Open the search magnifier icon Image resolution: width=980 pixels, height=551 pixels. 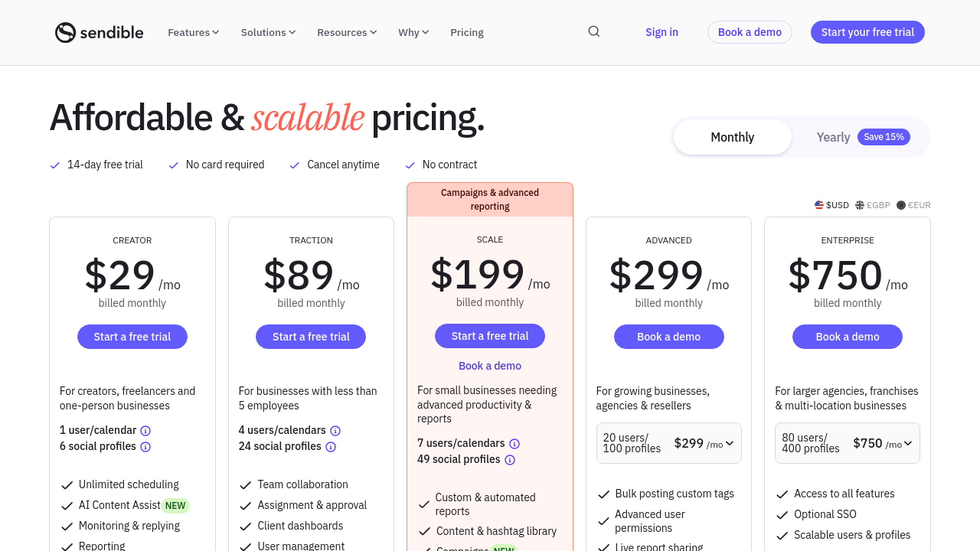tap(594, 31)
